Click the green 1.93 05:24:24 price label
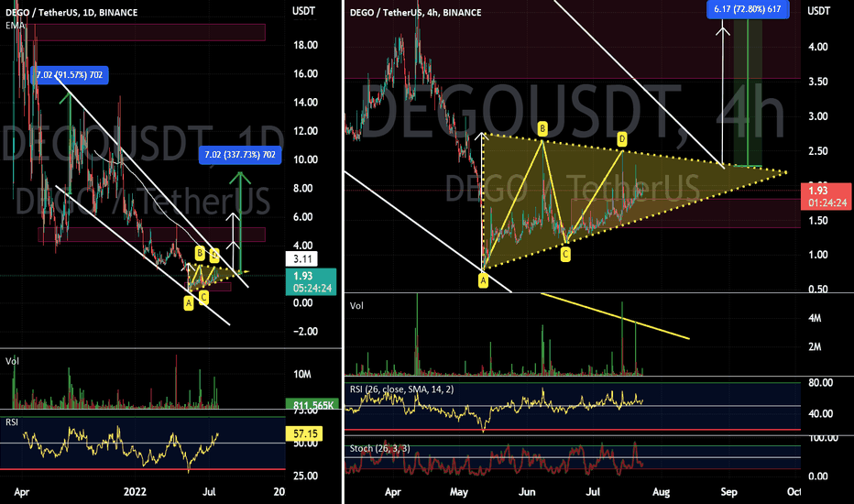The image size is (854, 504). tap(311, 281)
